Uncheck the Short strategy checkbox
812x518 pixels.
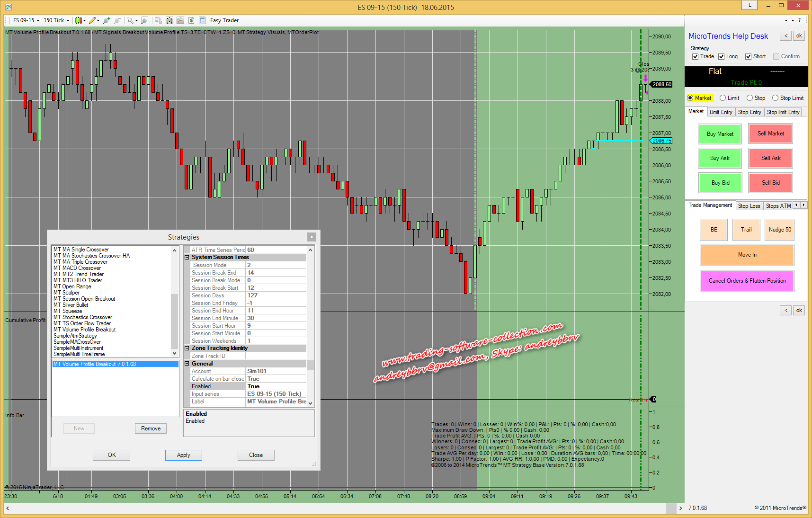pos(749,56)
